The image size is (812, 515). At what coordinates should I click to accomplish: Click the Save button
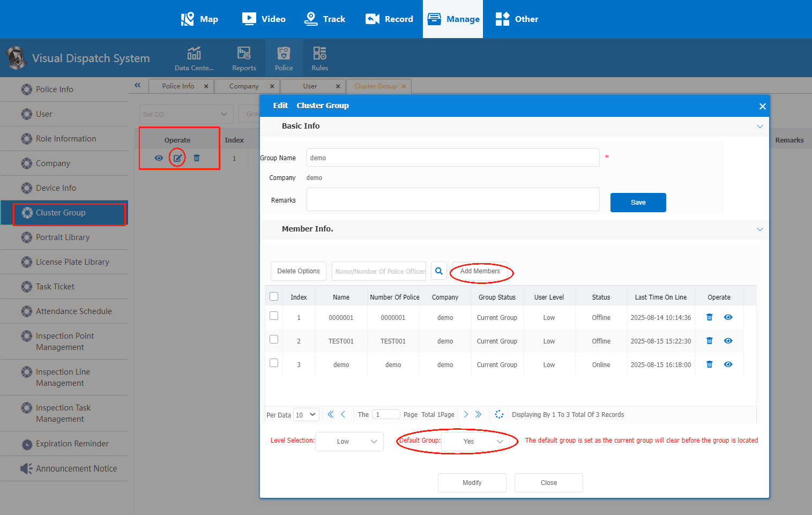pyautogui.click(x=638, y=203)
